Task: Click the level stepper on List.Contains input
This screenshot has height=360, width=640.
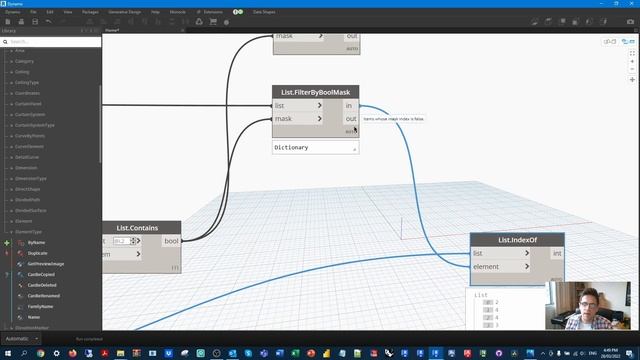Action: 133,241
